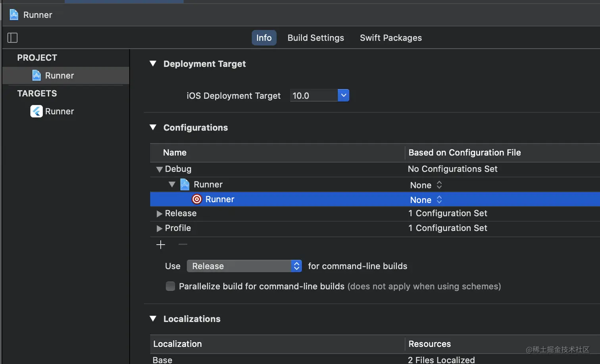Screen dimensions: 600x364
Task: Click the No Configurations Set text
Action: pos(452,169)
